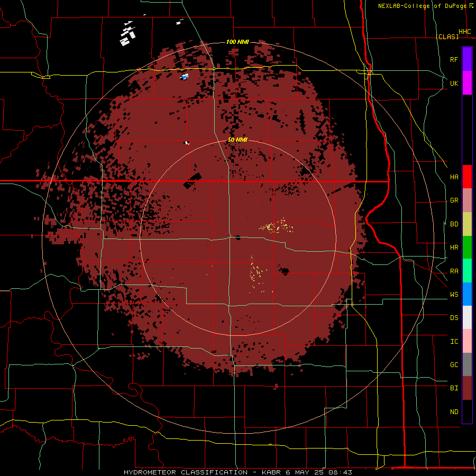Select the yellow BD legend swatch
This screenshot has width=476, height=476.
point(467,224)
